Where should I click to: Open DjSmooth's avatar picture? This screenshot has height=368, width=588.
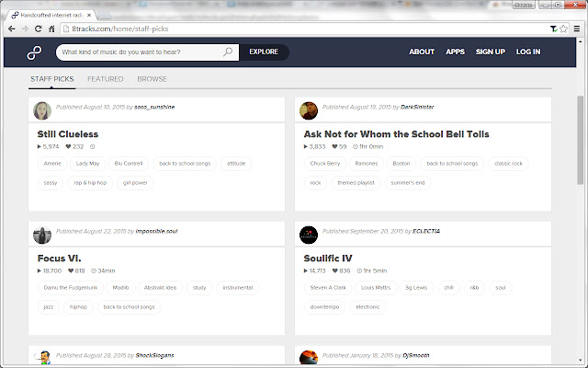point(309,357)
